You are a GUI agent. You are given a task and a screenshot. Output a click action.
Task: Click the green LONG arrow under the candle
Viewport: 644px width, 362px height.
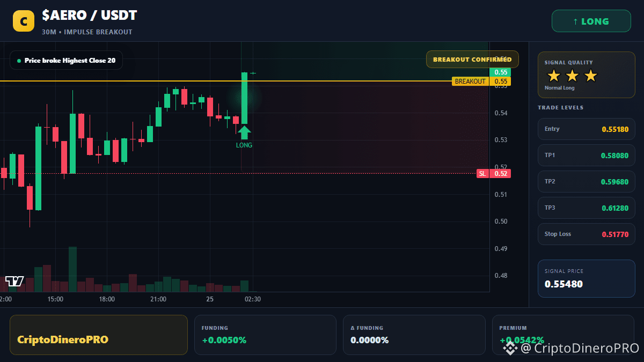(244, 132)
